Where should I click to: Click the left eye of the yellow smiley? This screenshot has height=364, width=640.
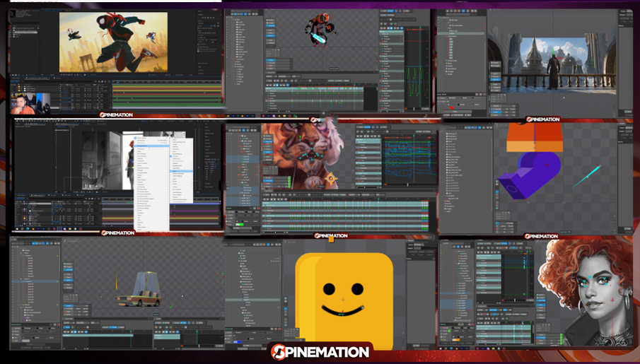click(329, 289)
